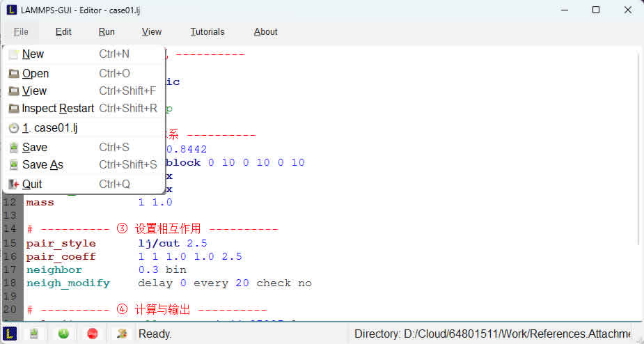Screen dimensions: 644x344
Task: Click 'pair_coeff' on line 16
Action: 61,257
